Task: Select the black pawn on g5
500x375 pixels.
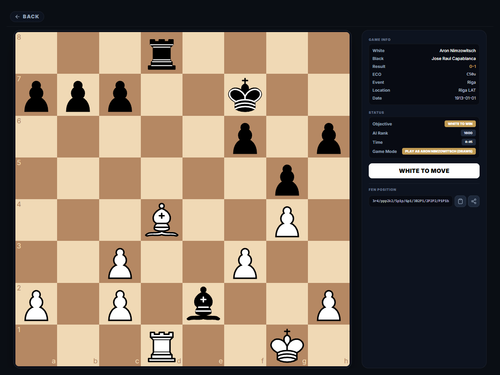Action: [x=287, y=180]
